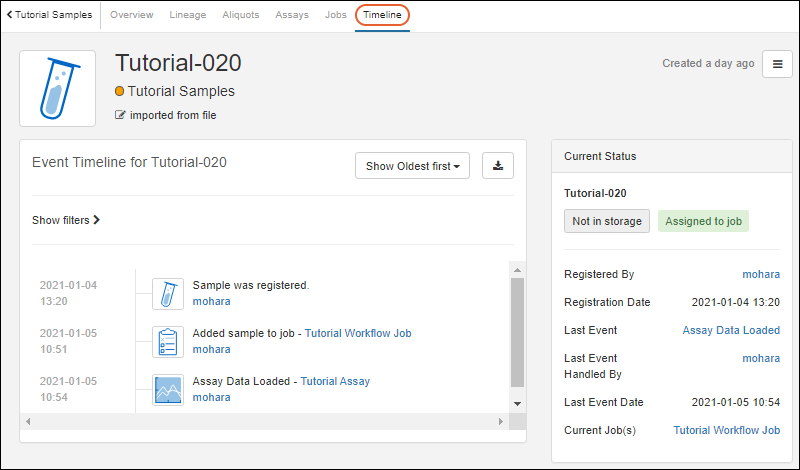800x470 pixels.
Task: Click the sample registered test tube icon
Action: 168,293
